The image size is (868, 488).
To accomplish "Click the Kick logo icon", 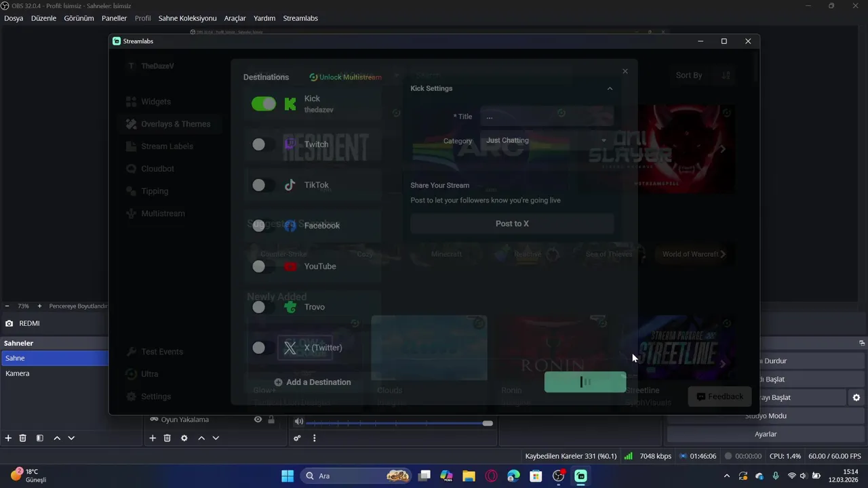I will point(290,104).
